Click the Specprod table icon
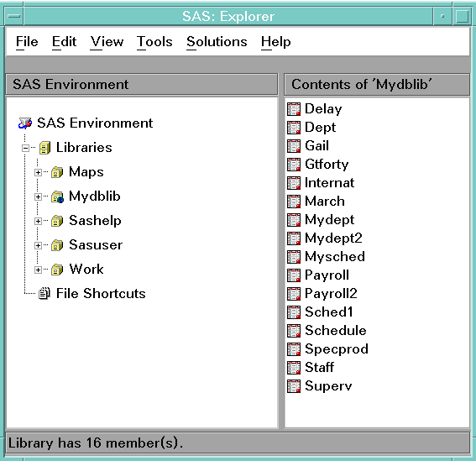 [294, 349]
